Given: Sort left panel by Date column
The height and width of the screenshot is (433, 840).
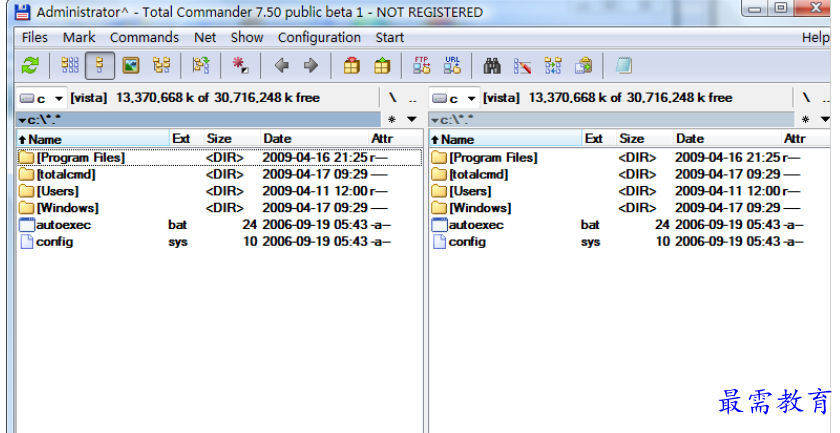Looking at the screenshot, I should (x=314, y=139).
